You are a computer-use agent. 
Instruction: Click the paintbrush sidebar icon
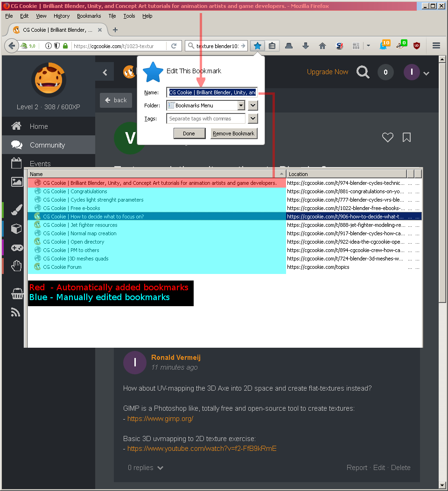pos(16,210)
